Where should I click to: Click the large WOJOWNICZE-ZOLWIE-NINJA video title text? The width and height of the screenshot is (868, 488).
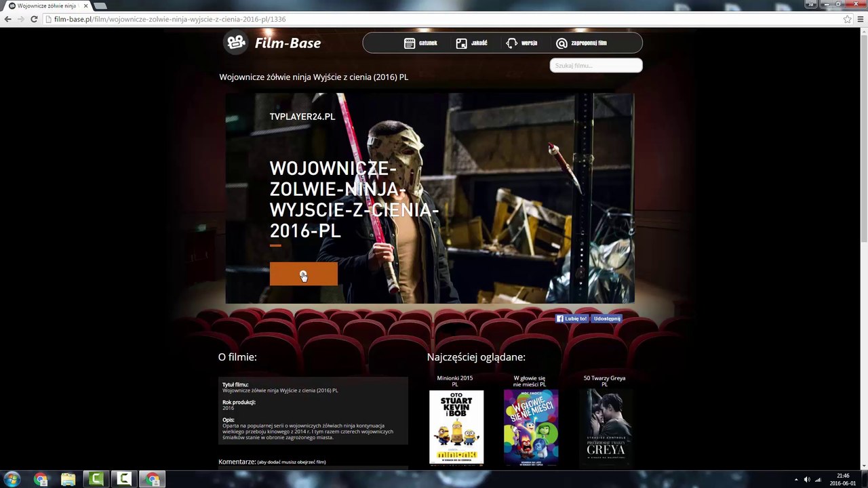click(354, 199)
